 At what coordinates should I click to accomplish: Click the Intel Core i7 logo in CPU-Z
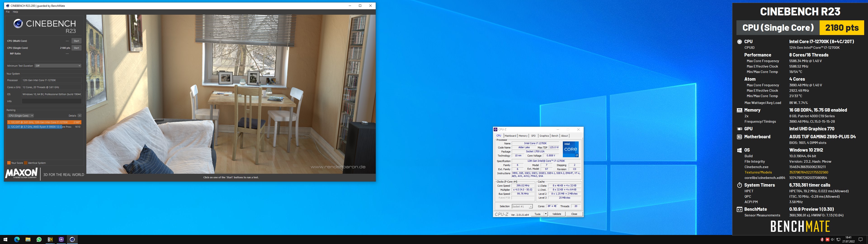571,149
